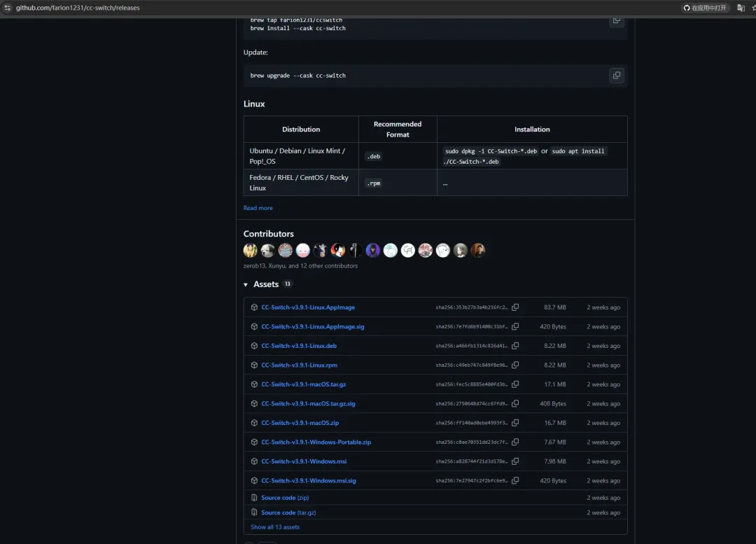This screenshot has width=756, height=544.
Task: Download CC-Switch-v3.9.1-Windows.msi.sig
Action: pos(309,481)
